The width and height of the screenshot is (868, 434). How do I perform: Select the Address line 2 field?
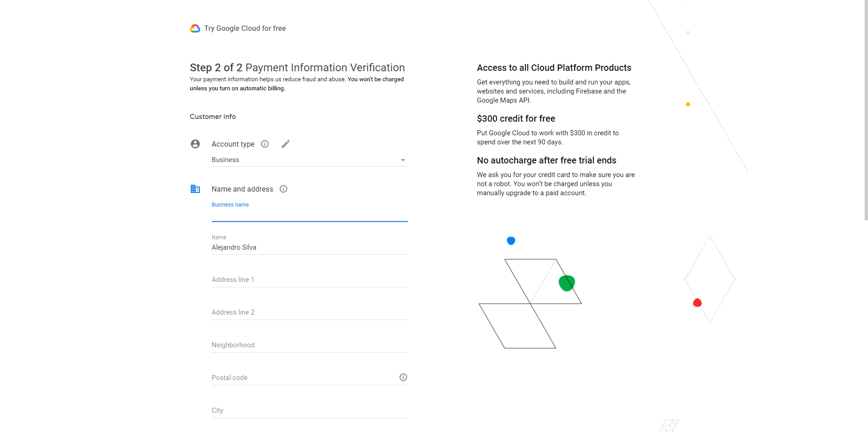(x=309, y=312)
